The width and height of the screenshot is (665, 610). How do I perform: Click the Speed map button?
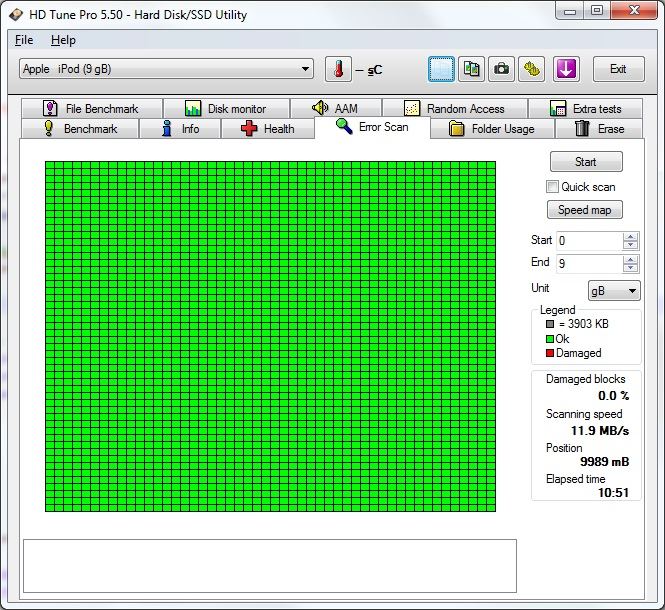[x=585, y=210]
